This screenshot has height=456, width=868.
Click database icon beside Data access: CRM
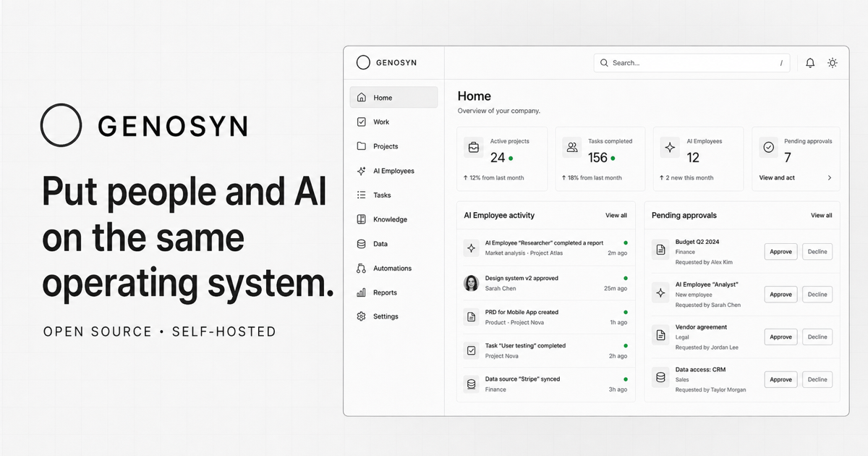pos(660,377)
